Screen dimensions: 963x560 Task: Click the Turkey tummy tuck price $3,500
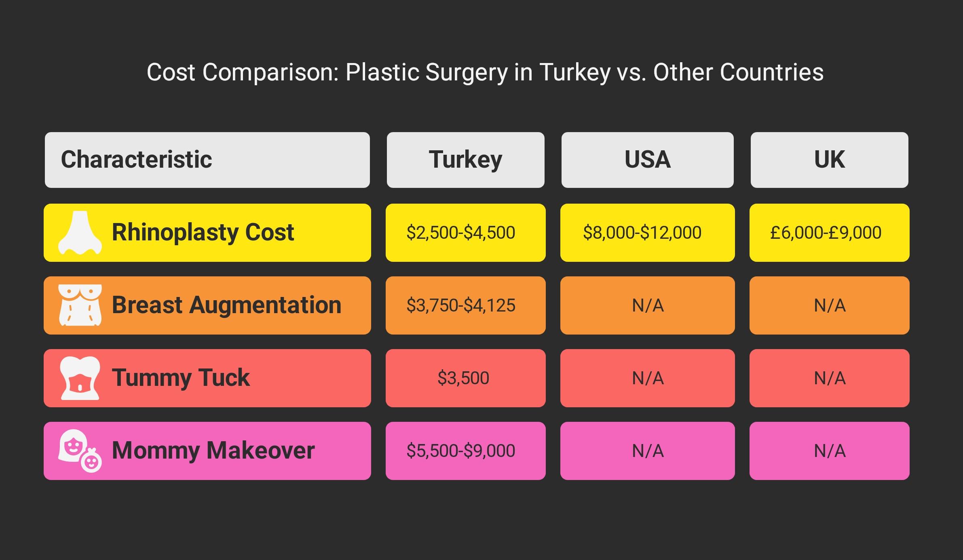point(463,378)
